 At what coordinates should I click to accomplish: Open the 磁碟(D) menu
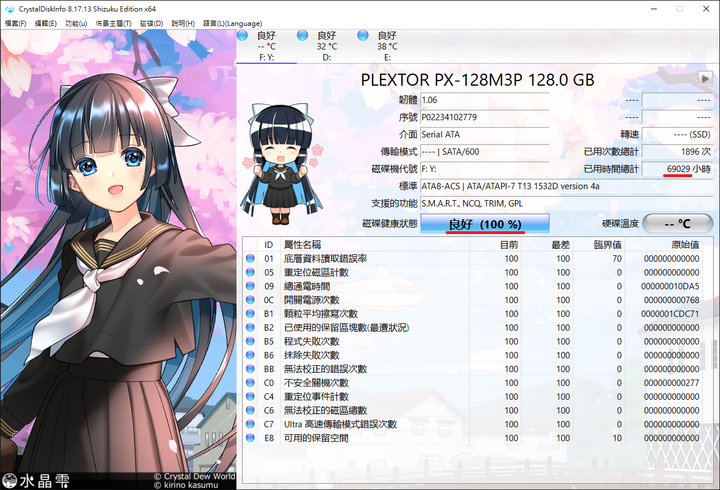click(x=151, y=23)
